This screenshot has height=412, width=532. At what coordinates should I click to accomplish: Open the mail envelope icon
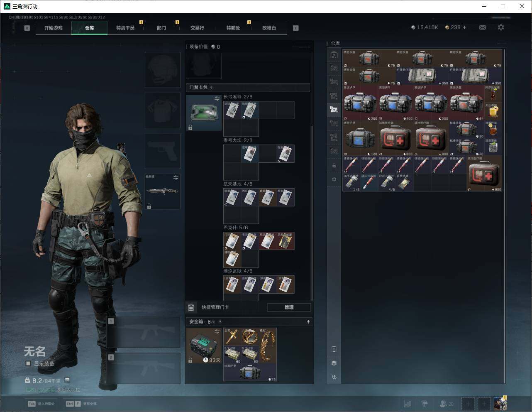tap(483, 27)
